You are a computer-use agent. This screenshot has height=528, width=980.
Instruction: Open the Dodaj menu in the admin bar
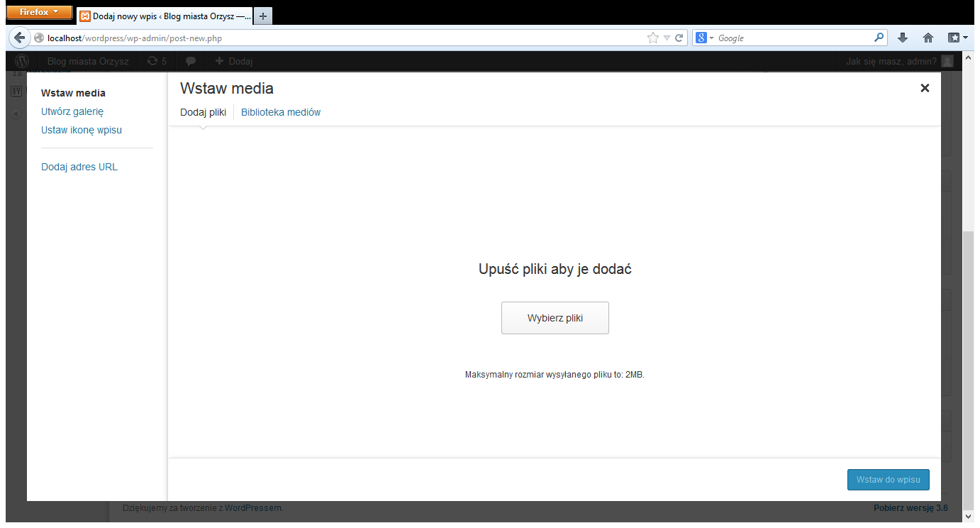point(234,61)
